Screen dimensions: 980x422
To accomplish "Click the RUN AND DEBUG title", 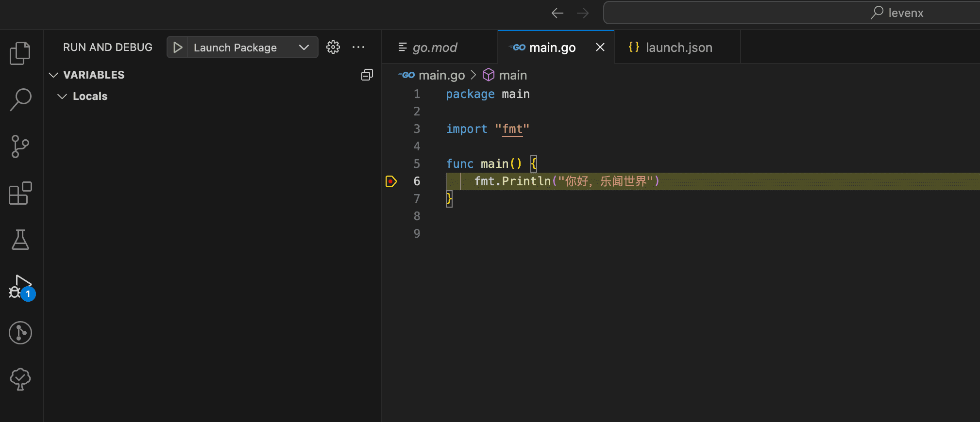I will pyautogui.click(x=108, y=47).
